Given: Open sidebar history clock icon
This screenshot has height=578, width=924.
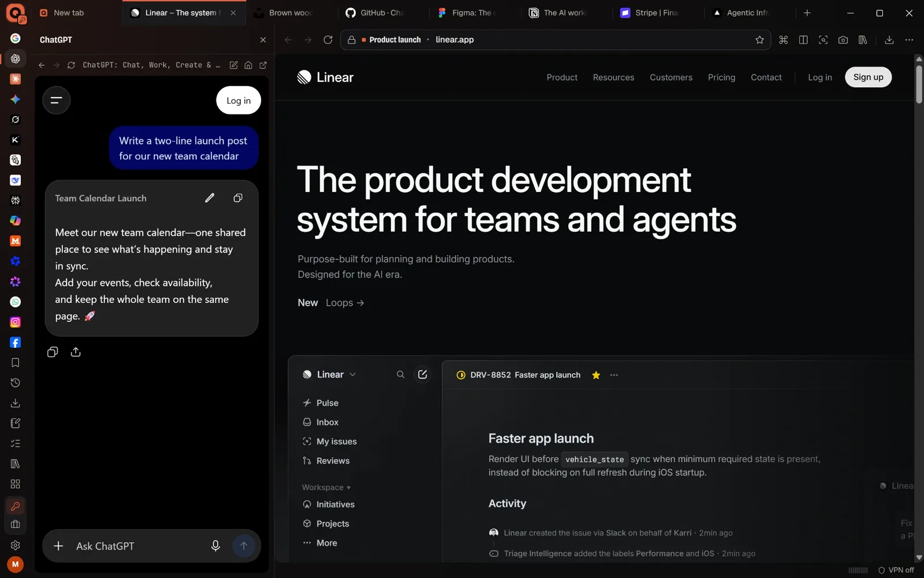Looking at the screenshot, I should tap(16, 383).
